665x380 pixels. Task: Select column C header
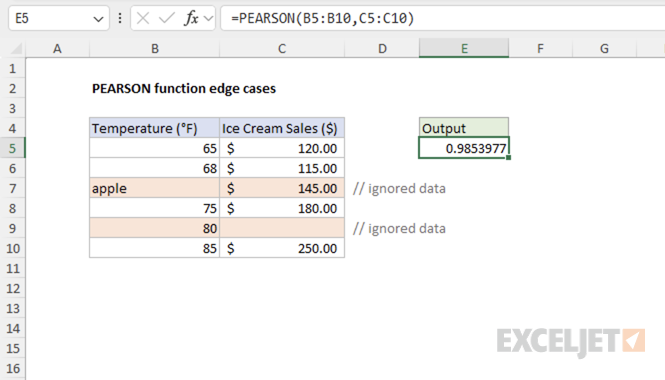click(x=282, y=48)
